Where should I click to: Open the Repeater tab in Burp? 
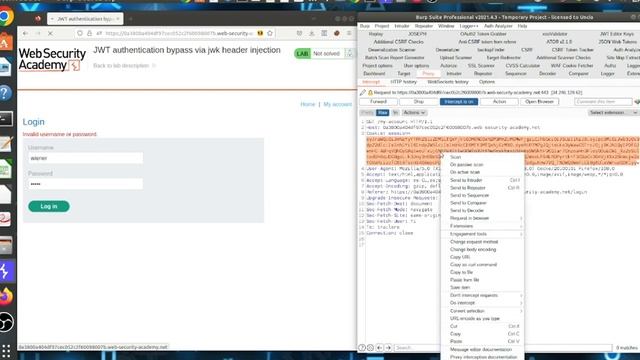coord(483,74)
